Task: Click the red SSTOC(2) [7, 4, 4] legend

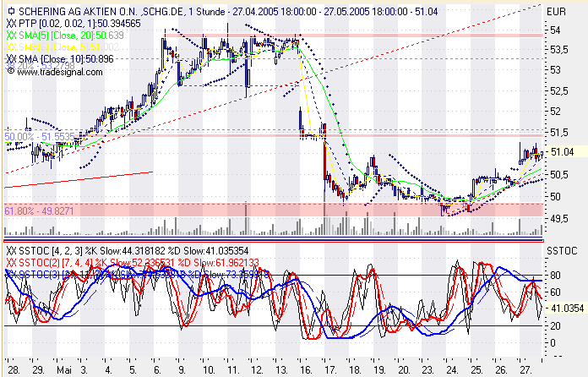Action: coord(133,262)
